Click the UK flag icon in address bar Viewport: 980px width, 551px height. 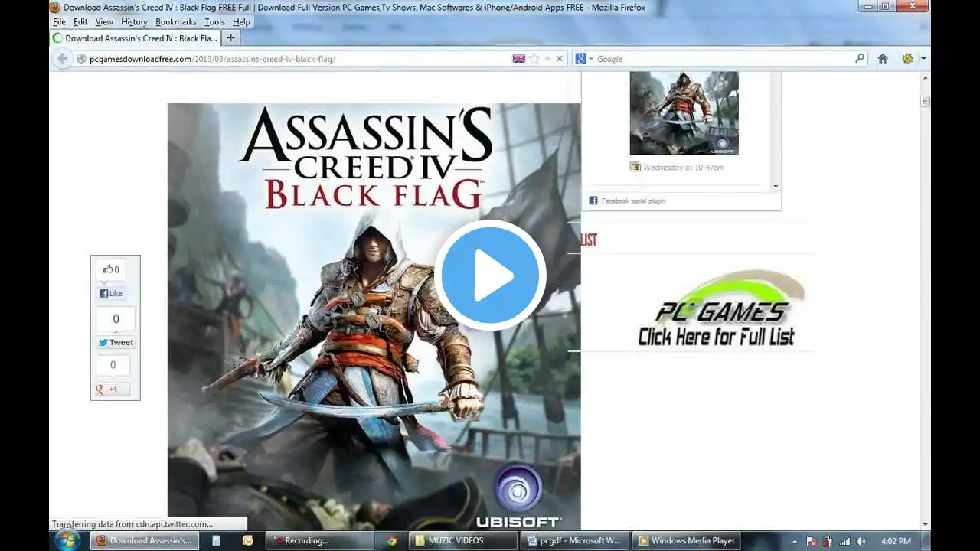(519, 59)
